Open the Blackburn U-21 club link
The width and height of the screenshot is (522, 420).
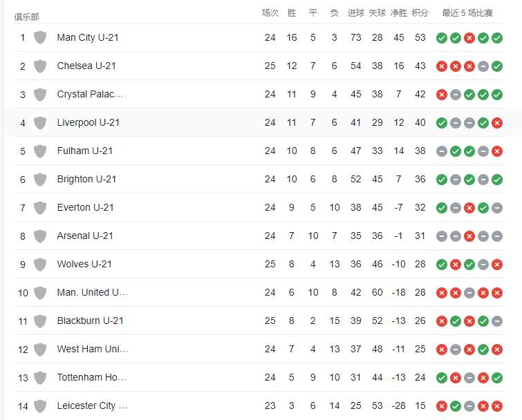90,321
